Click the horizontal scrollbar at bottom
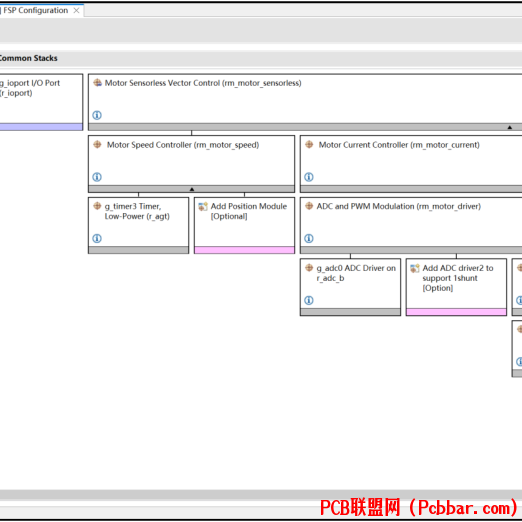Screen dimensions: 522x522 (x=261, y=494)
